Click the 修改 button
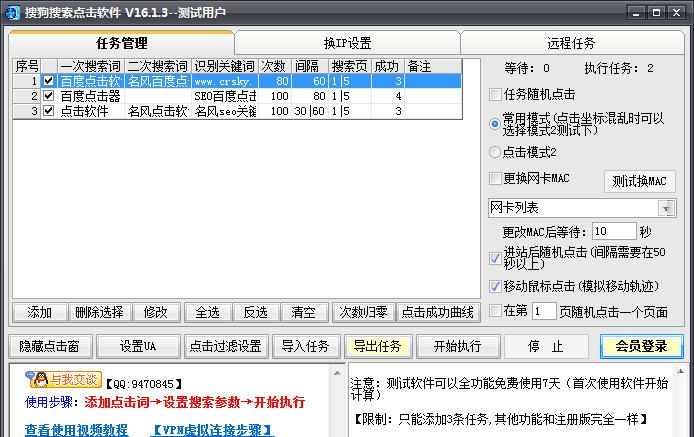Image resolution: width=694 pixels, height=437 pixels. (x=156, y=312)
